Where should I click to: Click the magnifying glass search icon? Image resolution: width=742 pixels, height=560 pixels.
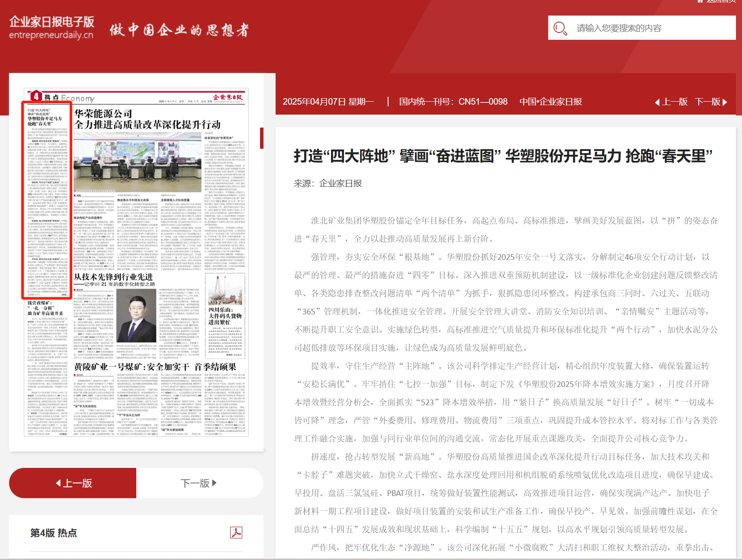click(x=560, y=29)
